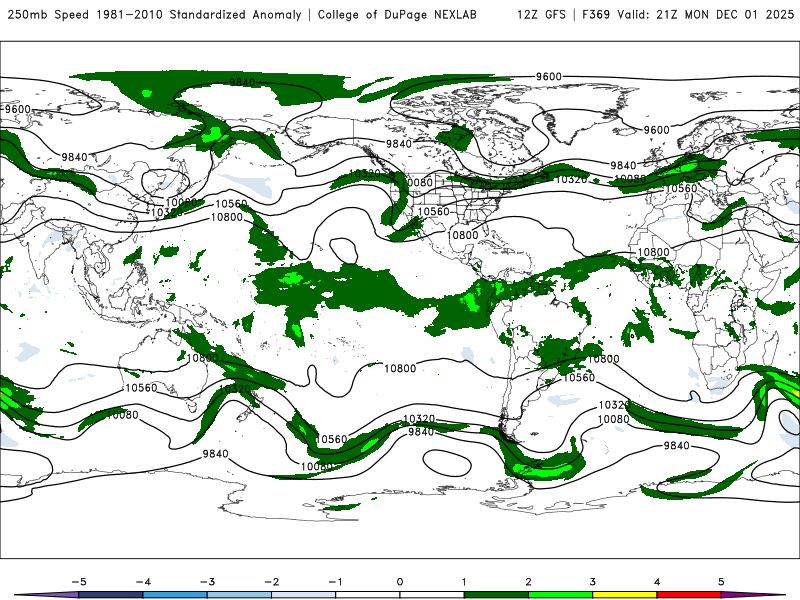800x600 pixels.
Task: Click the pale blue -2 to -1 color bar segment
Action: pos(304,595)
